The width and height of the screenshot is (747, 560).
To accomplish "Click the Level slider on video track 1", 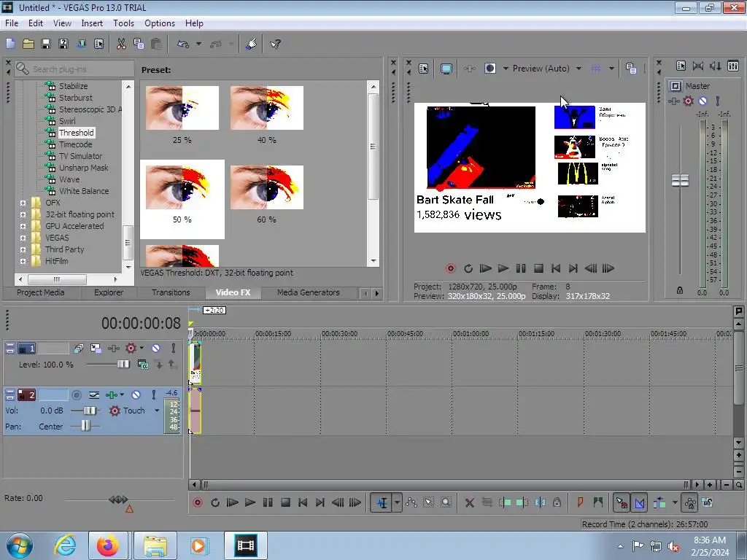I will pyautogui.click(x=123, y=365).
